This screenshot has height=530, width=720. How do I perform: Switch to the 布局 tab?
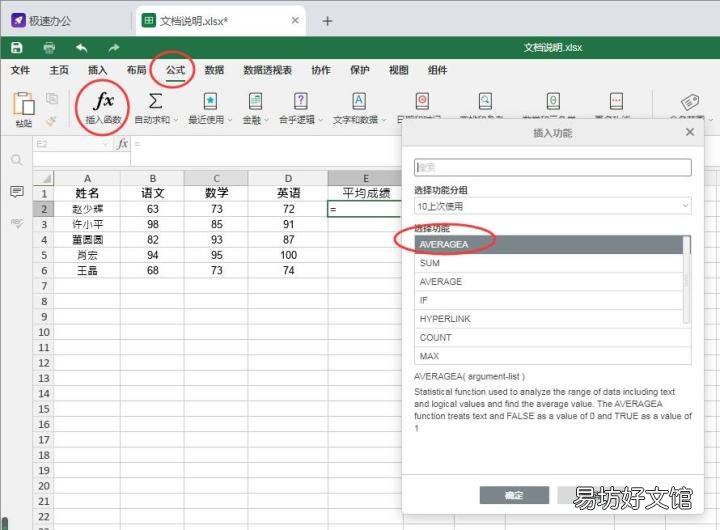136,70
